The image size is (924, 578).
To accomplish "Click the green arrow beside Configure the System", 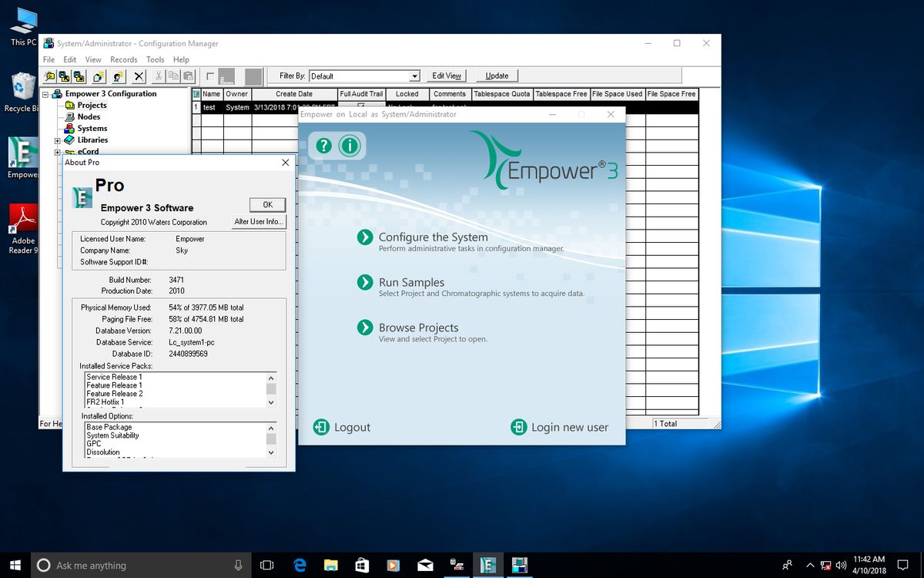I will [364, 237].
